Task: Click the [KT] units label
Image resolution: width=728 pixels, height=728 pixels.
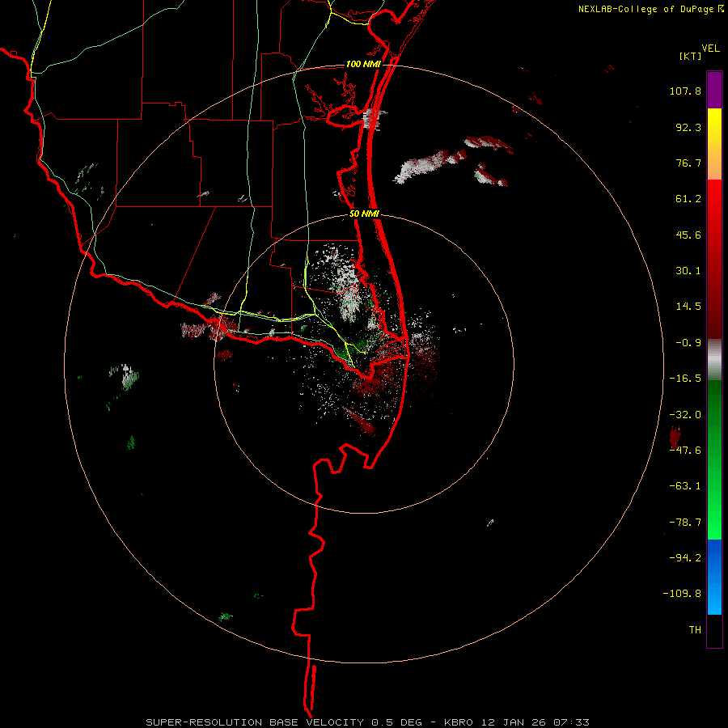Action: pyautogui.click(x=691, y=56)
